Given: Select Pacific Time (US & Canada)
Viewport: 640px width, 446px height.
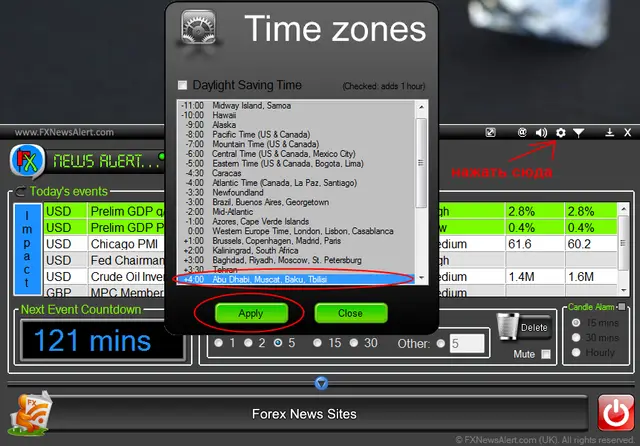Looking at the screenshot, I should point(297,135).
